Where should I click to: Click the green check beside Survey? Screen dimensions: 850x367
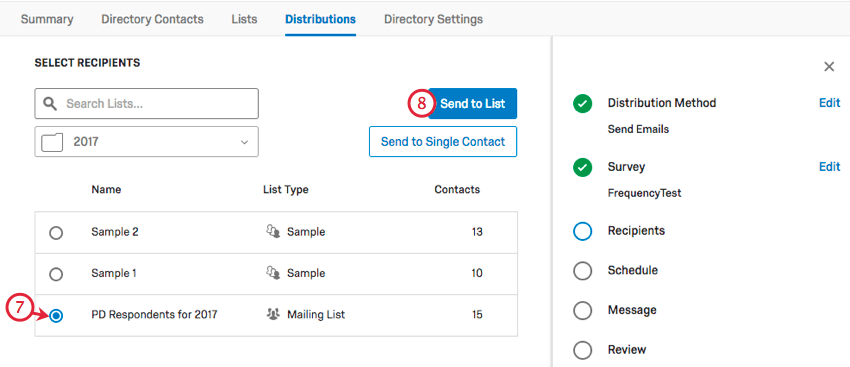tap(582, 168)
